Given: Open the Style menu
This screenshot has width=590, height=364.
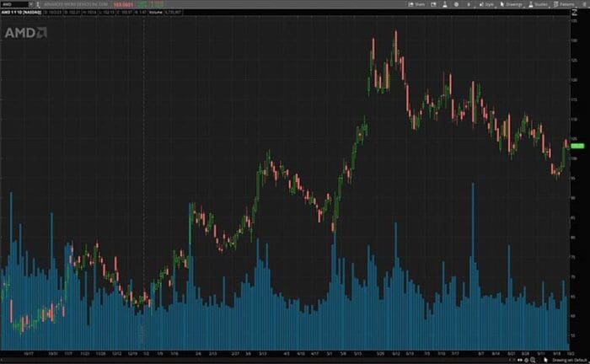Looking at the screenshot, I should click(x=487, y=4).
